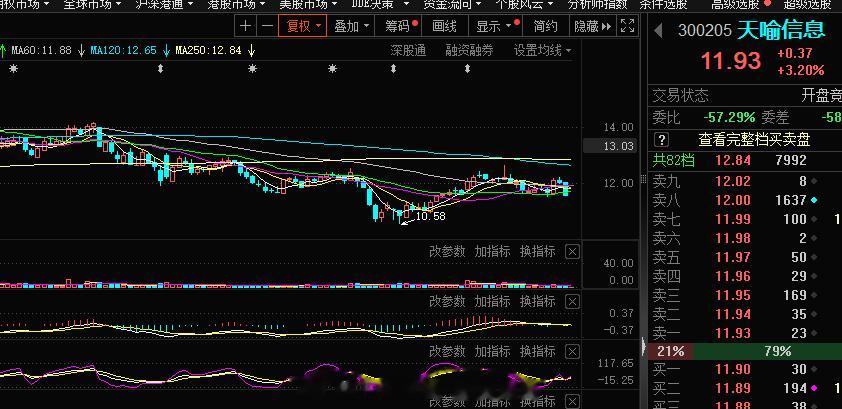Click event marker below the MA120 arrow

pyautogui.click(x=160, y=69)
